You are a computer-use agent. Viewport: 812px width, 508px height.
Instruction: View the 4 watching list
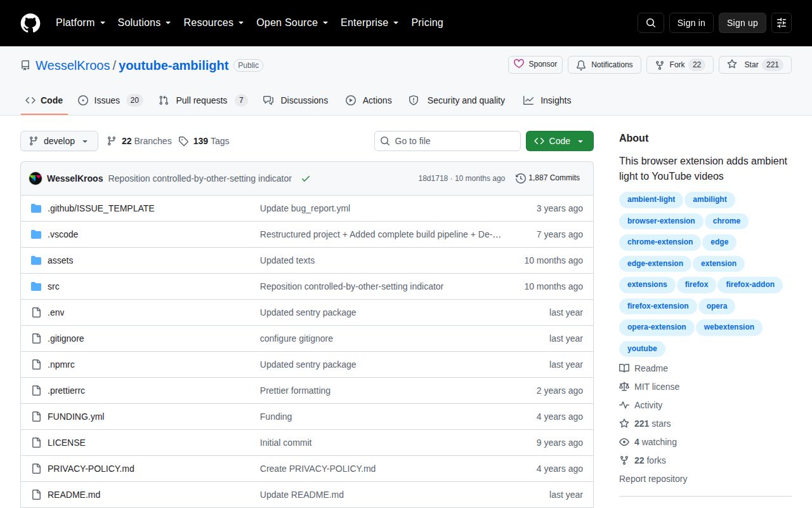pos(648,442)
